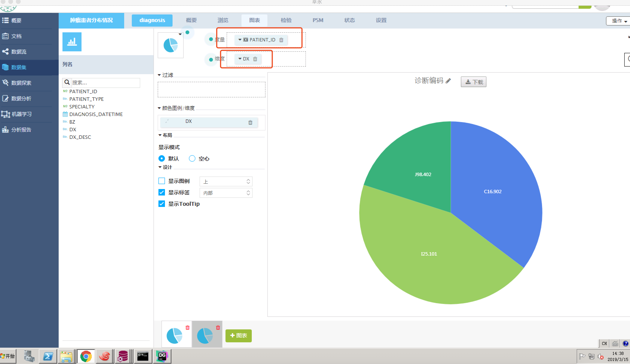This screenshot has height=364, width=630.
Task: Delete the first pie chart thumbnail
Action: 188,327
